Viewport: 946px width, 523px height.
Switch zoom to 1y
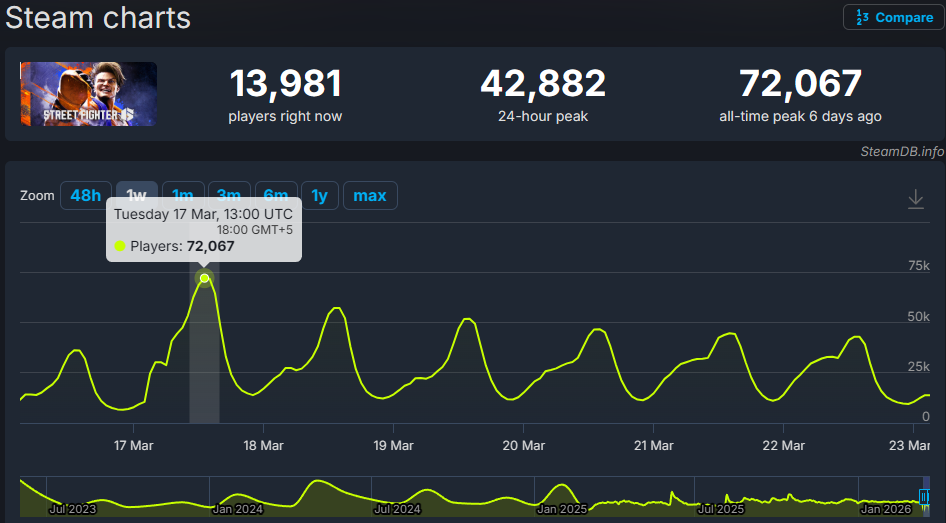(319, 195)
